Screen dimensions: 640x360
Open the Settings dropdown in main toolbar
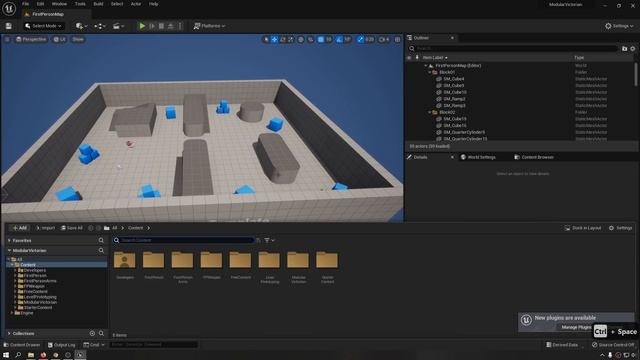pos(619,26)
